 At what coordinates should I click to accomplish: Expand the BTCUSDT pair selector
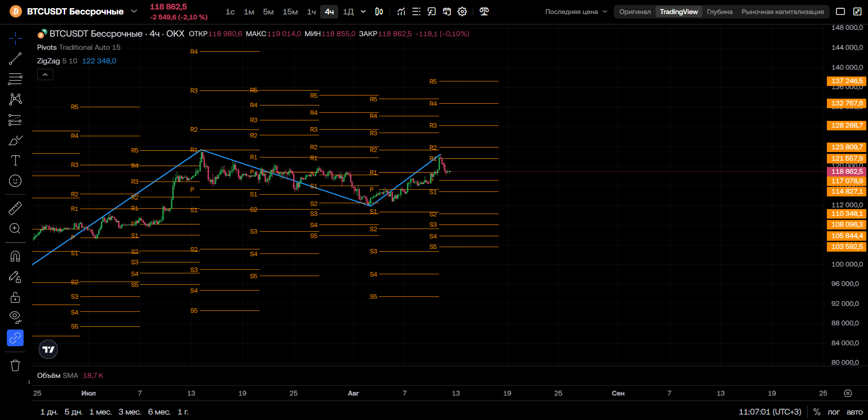(x=134, y=11)
